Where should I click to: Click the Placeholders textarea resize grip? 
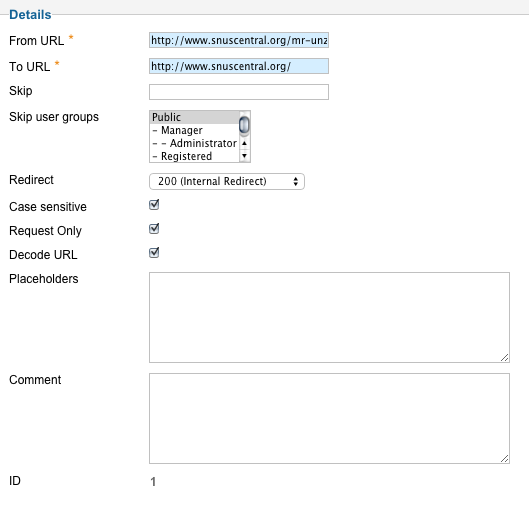pos(504,358)
